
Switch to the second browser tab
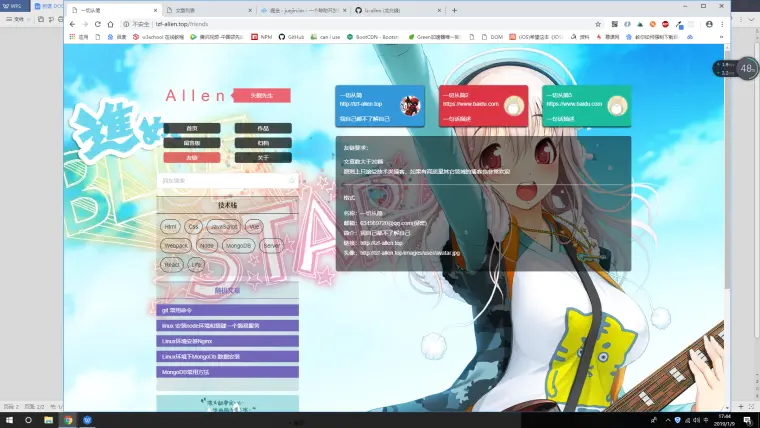209,10
